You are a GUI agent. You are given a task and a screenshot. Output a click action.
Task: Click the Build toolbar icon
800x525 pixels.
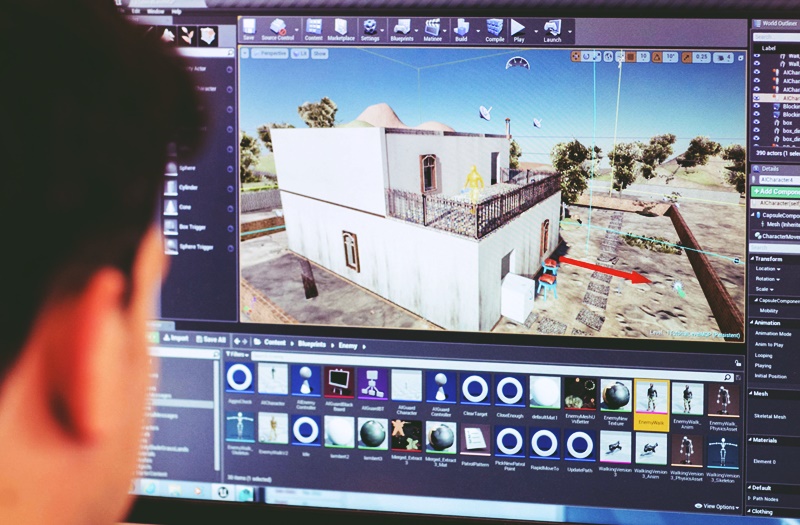[x=461, y=30]
